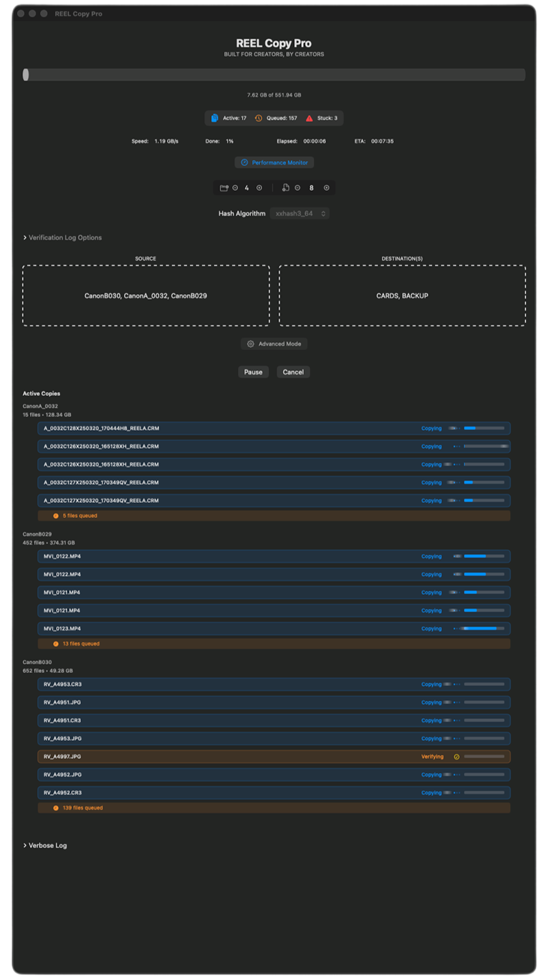Click the folder icon beside value 4
Image resolution: width=543 pixels, height=980 pixels.
click(x=224, y=188)
